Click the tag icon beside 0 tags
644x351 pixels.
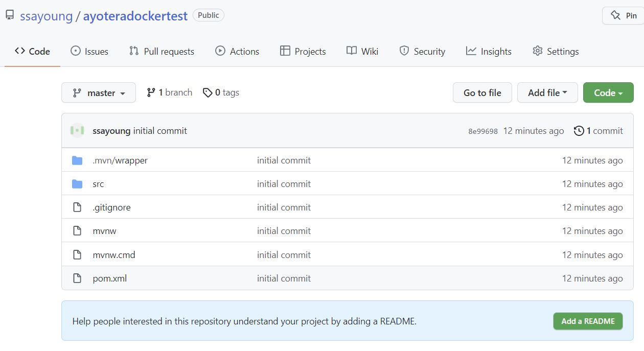tap(208, 92)
